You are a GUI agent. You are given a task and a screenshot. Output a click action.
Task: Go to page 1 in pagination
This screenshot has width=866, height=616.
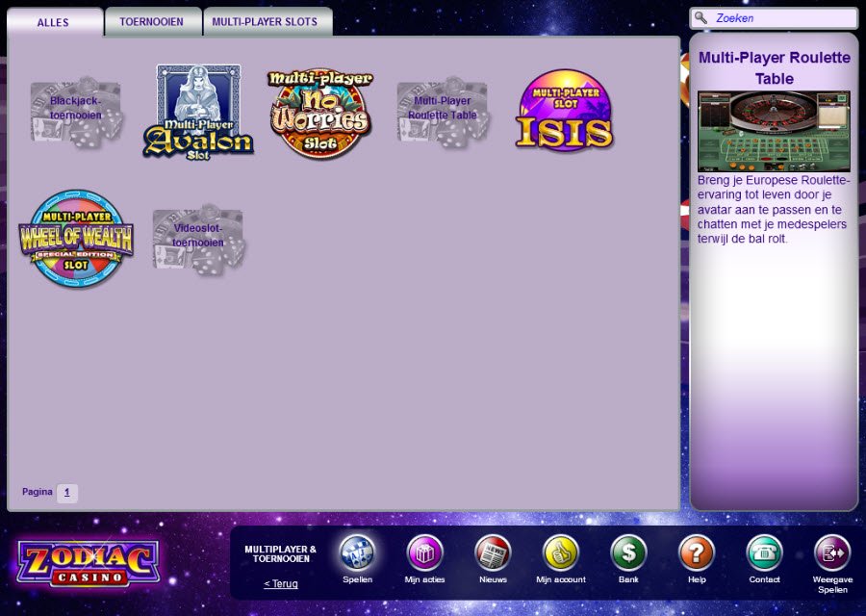[x=66, y=493]
